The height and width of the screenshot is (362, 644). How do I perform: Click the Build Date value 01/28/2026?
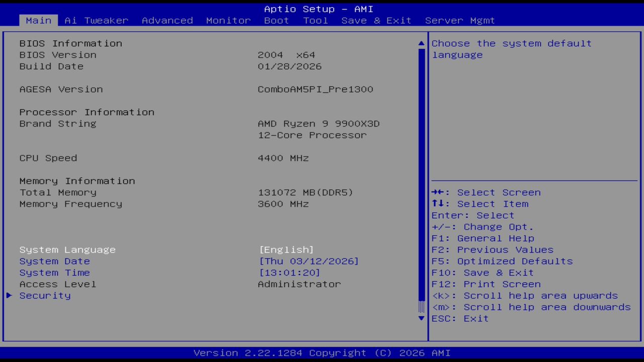coord(290,66)
